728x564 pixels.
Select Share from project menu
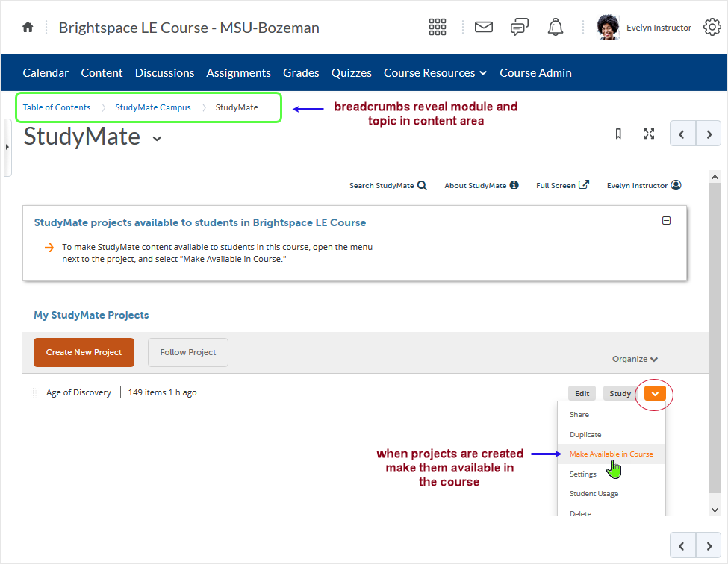[x=579, y=415]
